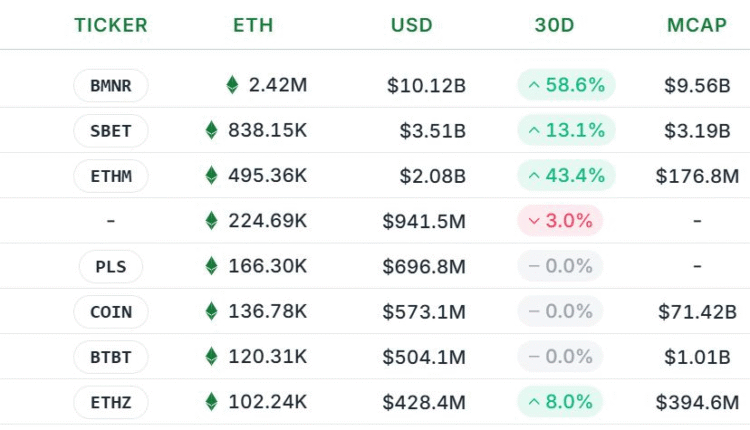Screen dimensions: 750x430
Task: Click the ETHZ ticker badge
Action: click(110, 402)
